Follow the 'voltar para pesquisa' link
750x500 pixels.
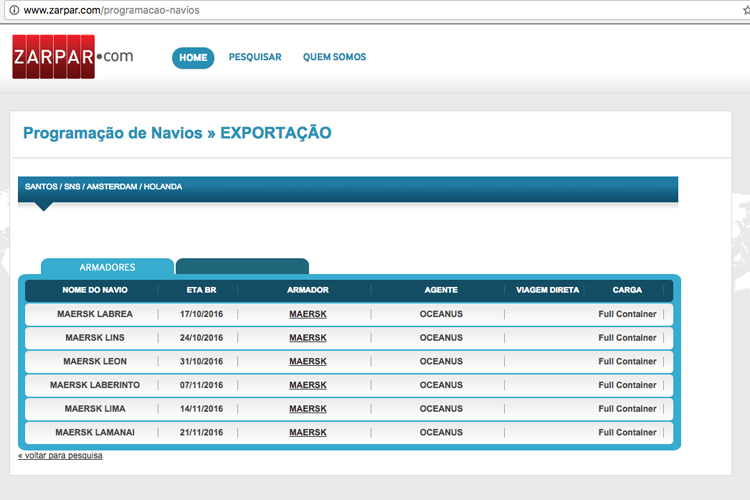[x=60, y=456]
